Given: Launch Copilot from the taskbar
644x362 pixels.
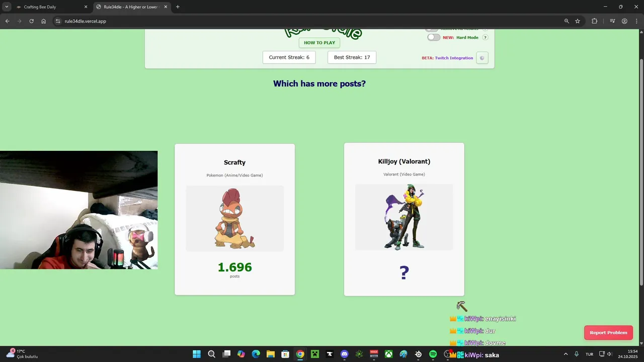Looking at the screenshot, I should tap(241, 354).
